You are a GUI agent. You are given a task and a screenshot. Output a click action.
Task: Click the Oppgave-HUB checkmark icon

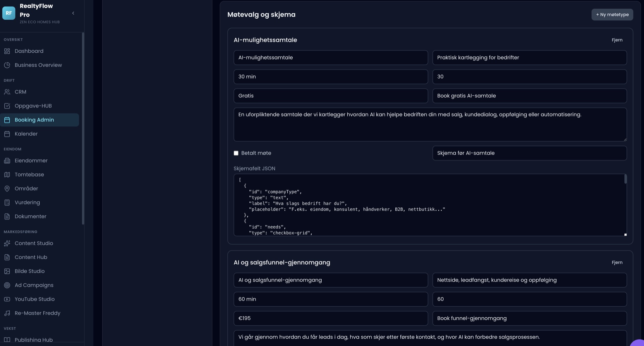click(7, 106)
